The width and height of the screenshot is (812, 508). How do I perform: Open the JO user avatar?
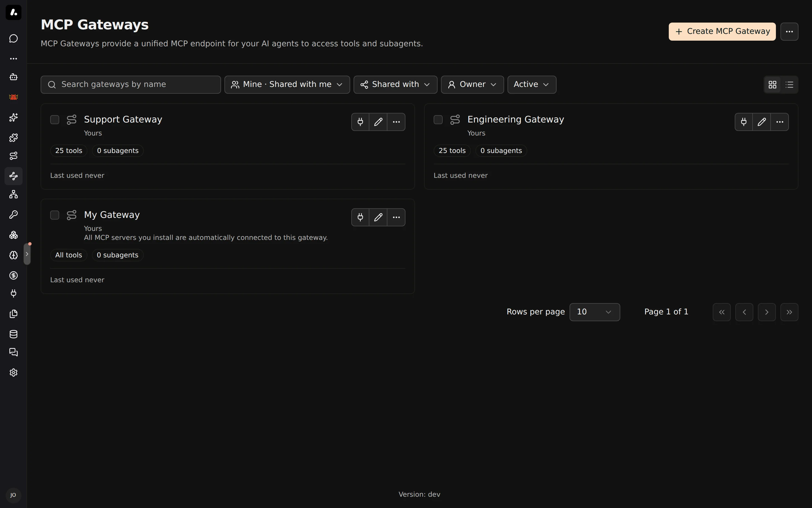click(14, 495)
